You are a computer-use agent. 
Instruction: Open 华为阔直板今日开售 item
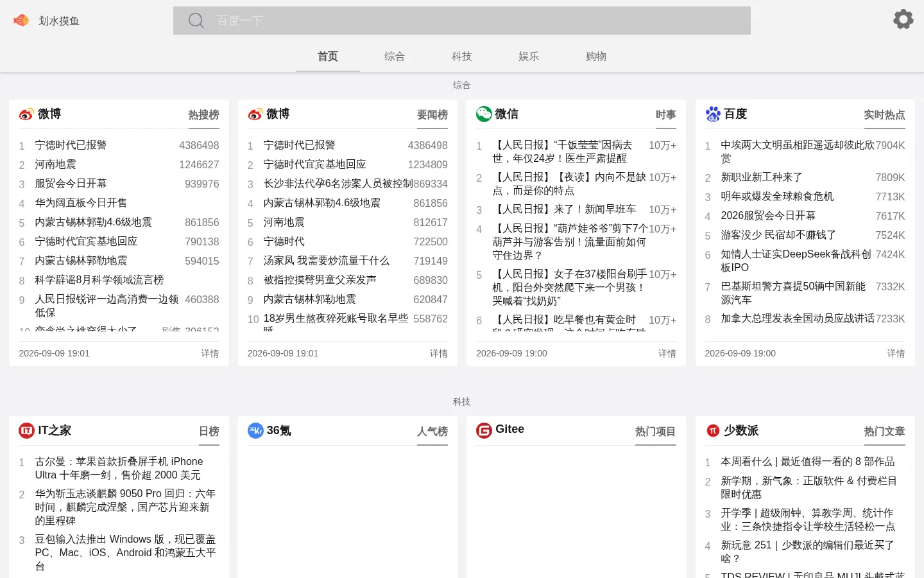point(81,203)
